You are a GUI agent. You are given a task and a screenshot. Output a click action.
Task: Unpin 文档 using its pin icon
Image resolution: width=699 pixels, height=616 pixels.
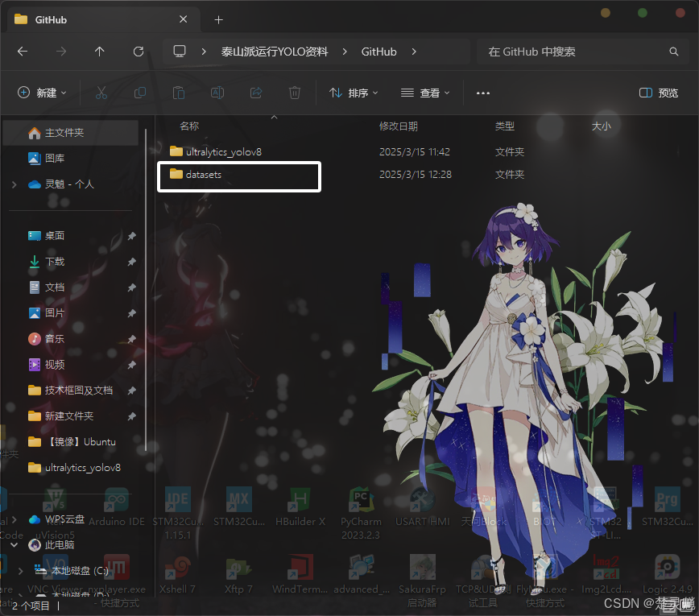[131, 287]
